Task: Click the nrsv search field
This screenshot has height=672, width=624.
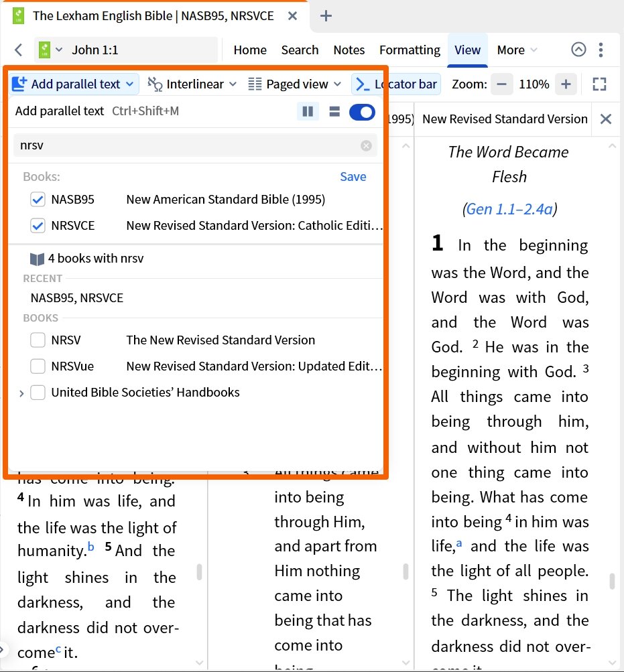Action: coord(195,145)
